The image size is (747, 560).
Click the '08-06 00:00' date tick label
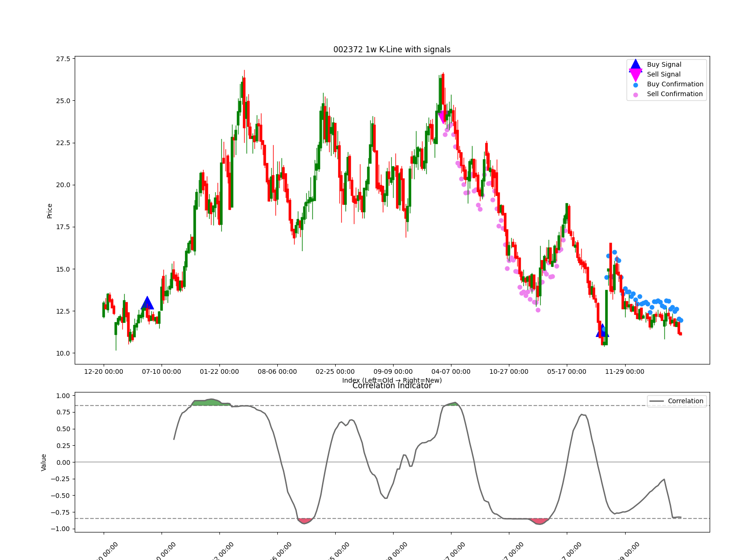click(x=277, y=371)
